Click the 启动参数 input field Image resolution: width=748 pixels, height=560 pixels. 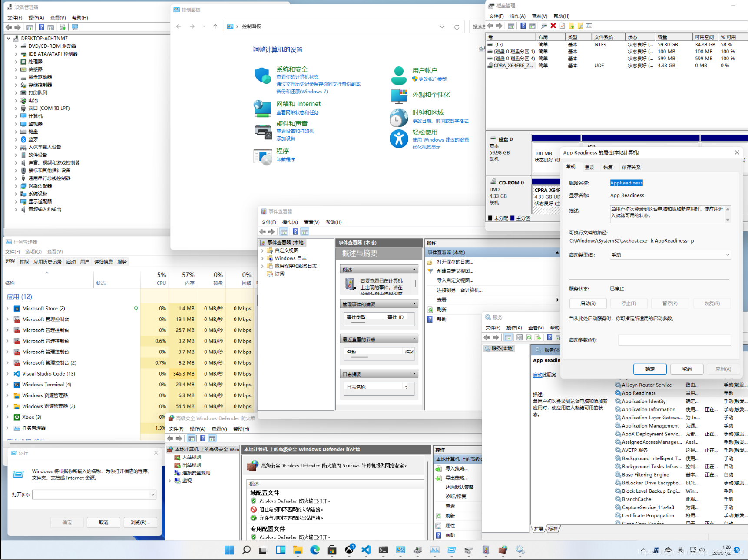[674, 340]
